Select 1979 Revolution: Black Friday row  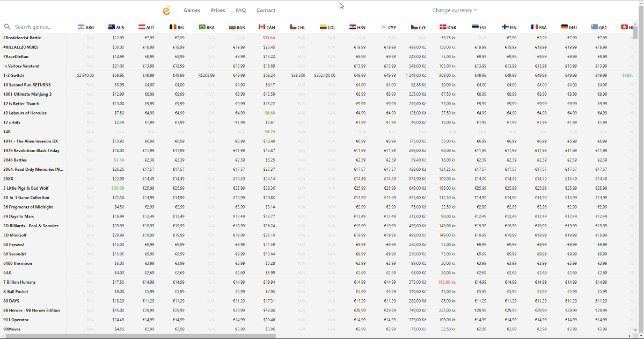(32, 150)
